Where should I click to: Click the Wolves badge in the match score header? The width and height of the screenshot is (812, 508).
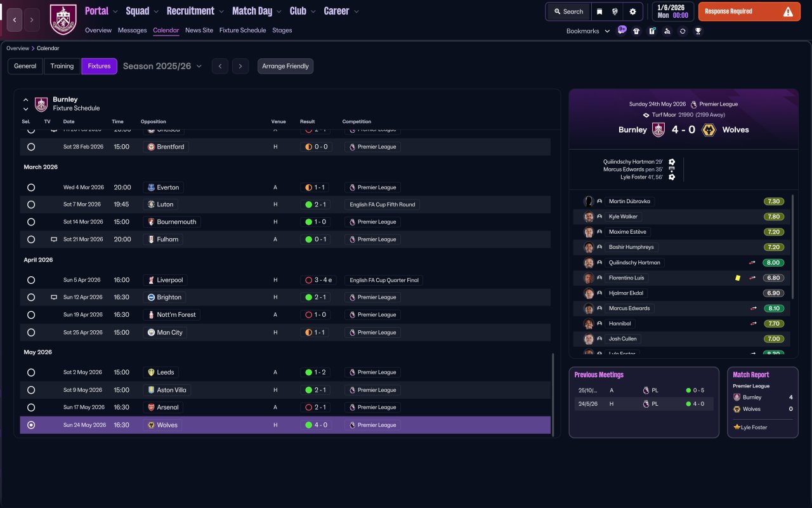point(709,130)
